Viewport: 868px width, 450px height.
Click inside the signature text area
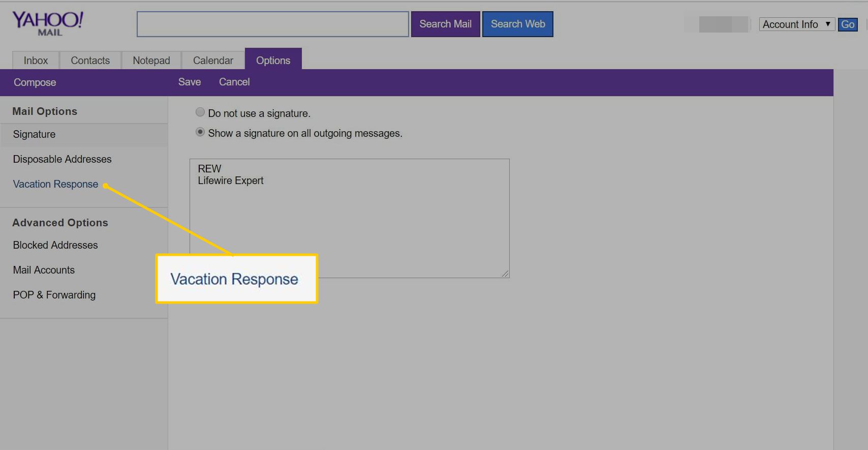(x=349, y=218)
